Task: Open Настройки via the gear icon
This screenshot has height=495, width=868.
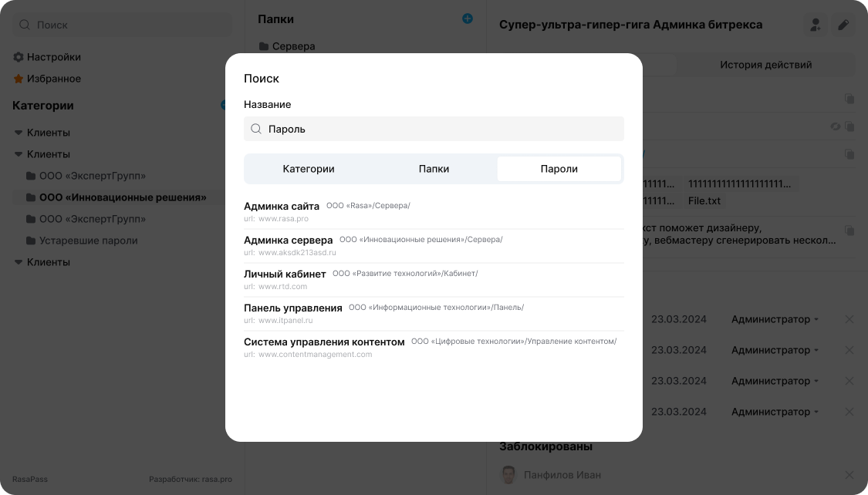Action: point(19,57)
